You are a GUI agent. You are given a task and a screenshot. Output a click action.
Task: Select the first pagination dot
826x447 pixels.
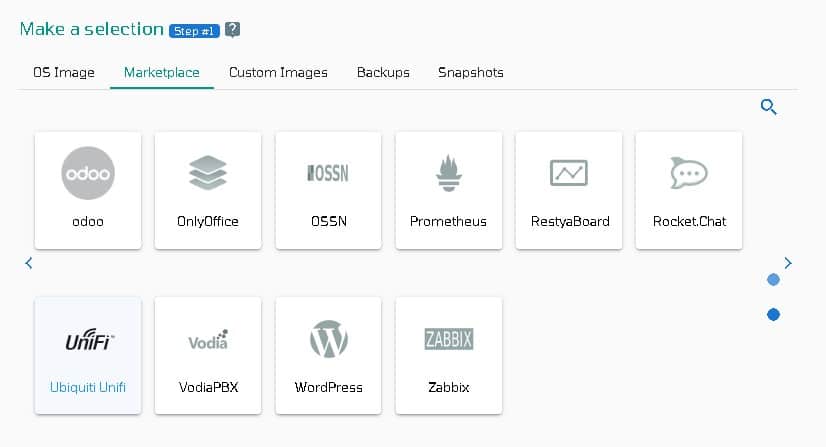click(773, 280)
